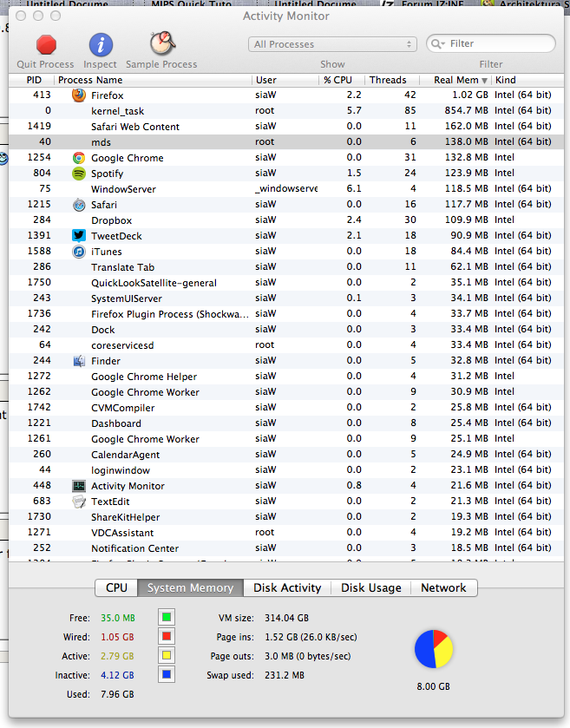Select the Spotify icon in the list

coord(79,174)
